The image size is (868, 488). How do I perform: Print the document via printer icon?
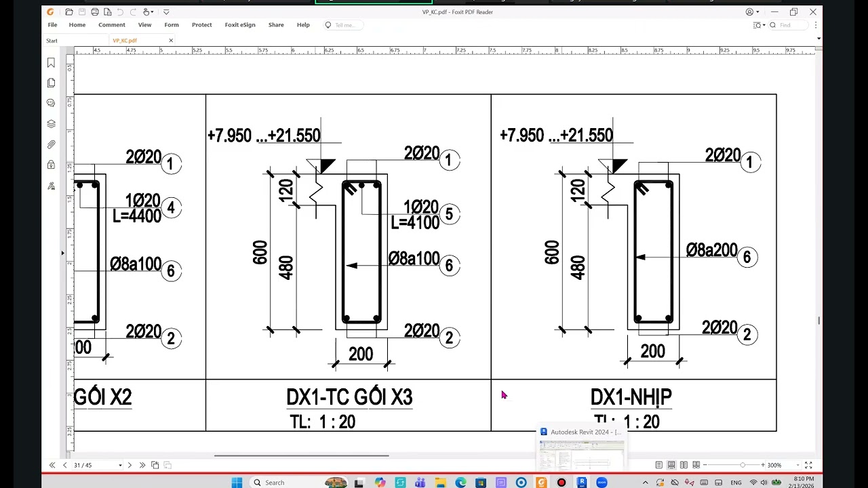tap(95, 12)
